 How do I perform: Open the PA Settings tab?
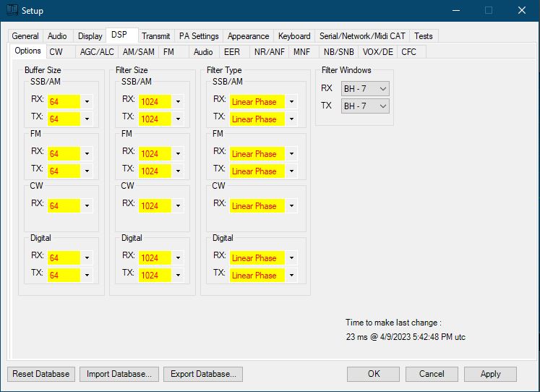tap(199, 36)
